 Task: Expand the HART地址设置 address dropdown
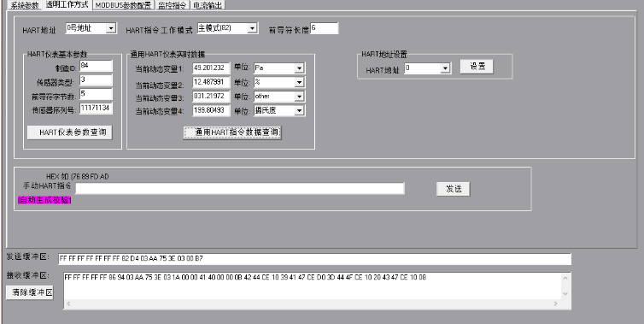click(x=445, y=68)
